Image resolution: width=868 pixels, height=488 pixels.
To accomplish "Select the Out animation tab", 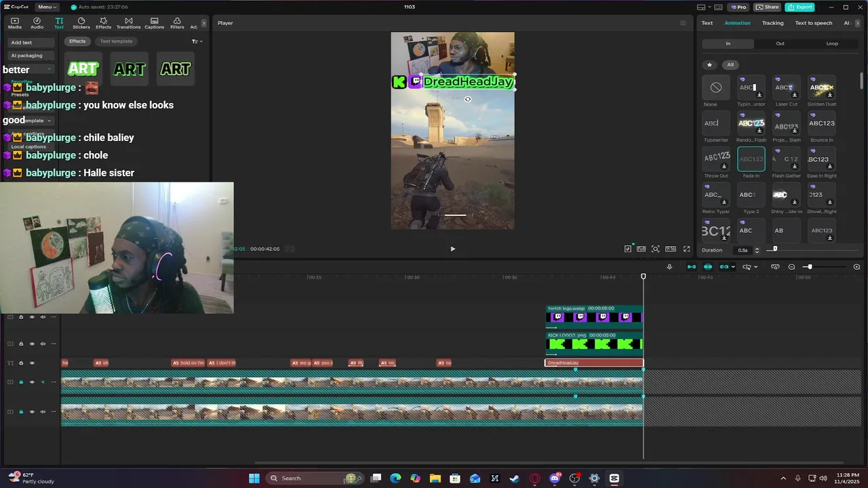I will pos(780,43).
